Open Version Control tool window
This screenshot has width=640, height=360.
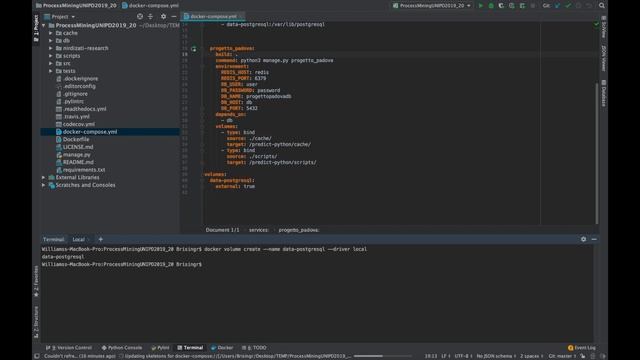click(x=69, y=348)
